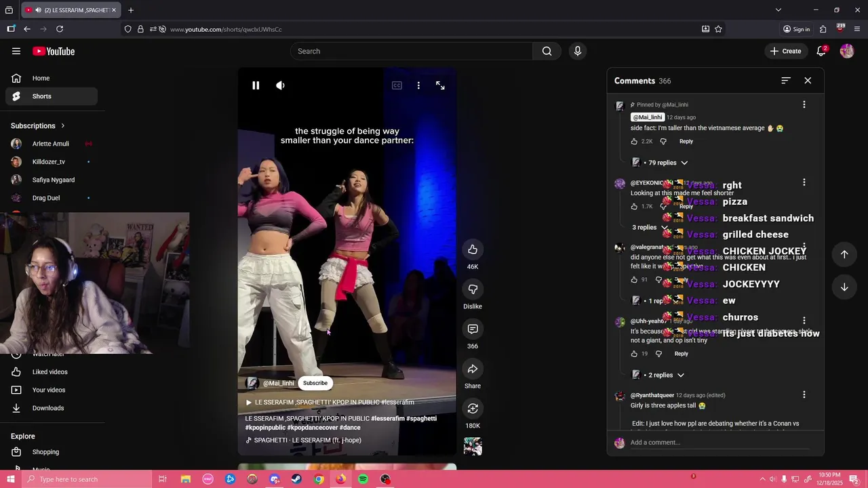Open @Mai_linhi channel link on video
The height and width of the screenshot is (488, 868).
[x=279, y=383]
